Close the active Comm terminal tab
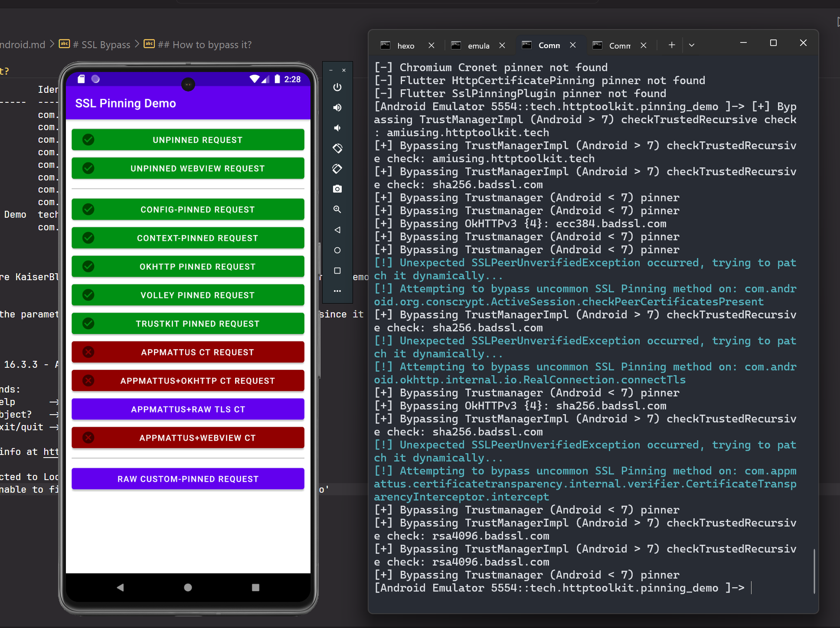This screenshot has width=840, height=628. (x=573, y=45)
